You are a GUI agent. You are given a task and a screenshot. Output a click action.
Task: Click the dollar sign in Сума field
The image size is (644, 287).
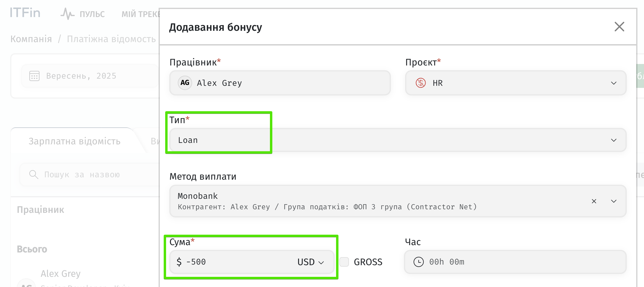click(179, 262)
